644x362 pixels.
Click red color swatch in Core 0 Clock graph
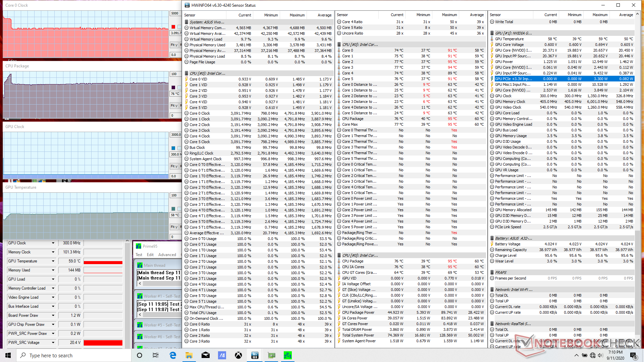click(x=173, y=27)
